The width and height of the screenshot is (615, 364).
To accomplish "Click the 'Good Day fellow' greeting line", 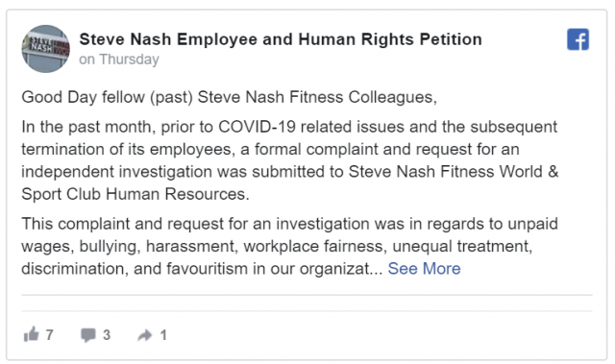I will pyautogui.click(x=229, y=97).
